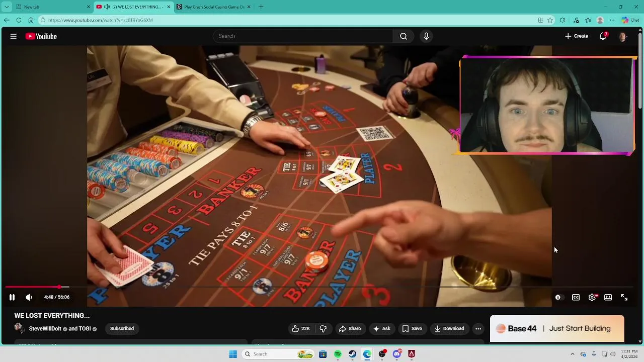Viewport: 644px width, 362px height.
Task: Open a new browser tab with plus
Action: pyautogui.click(x=261, y=7)
